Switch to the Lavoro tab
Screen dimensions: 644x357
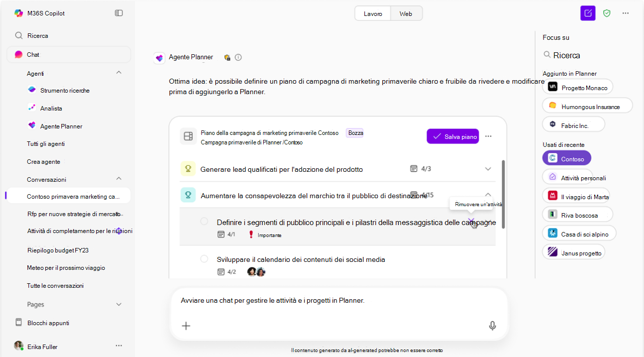click(373, 13)
